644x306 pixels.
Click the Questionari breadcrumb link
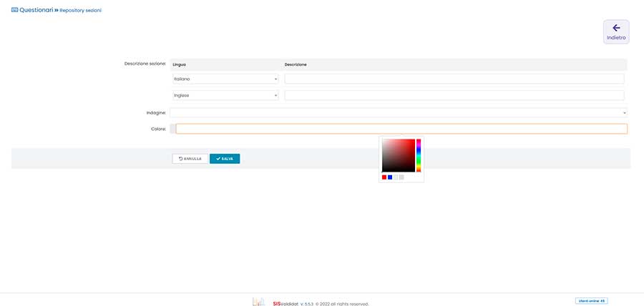36,10
